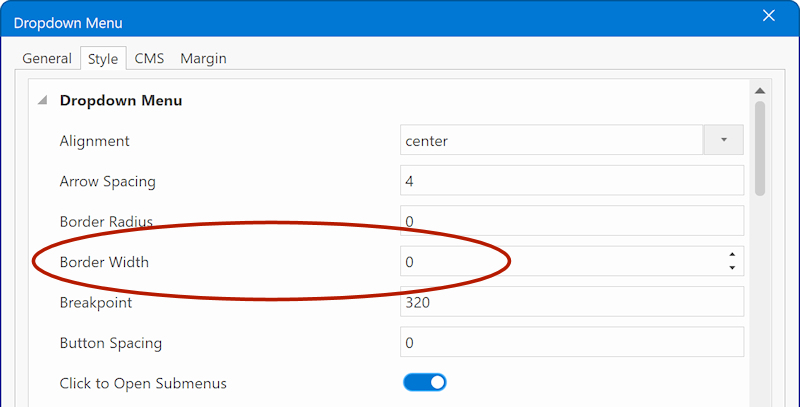Image resolution: width=800 pixels, height=407 pixels.
Task: Open the CMS tab
Action: tap(149, 59)
